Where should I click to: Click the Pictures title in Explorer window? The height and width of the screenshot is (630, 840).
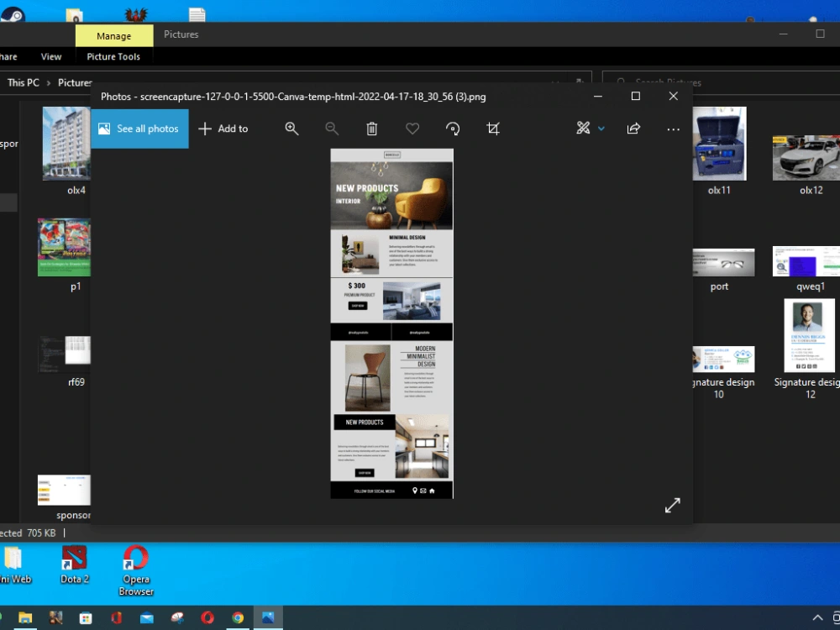coord(181,34)
